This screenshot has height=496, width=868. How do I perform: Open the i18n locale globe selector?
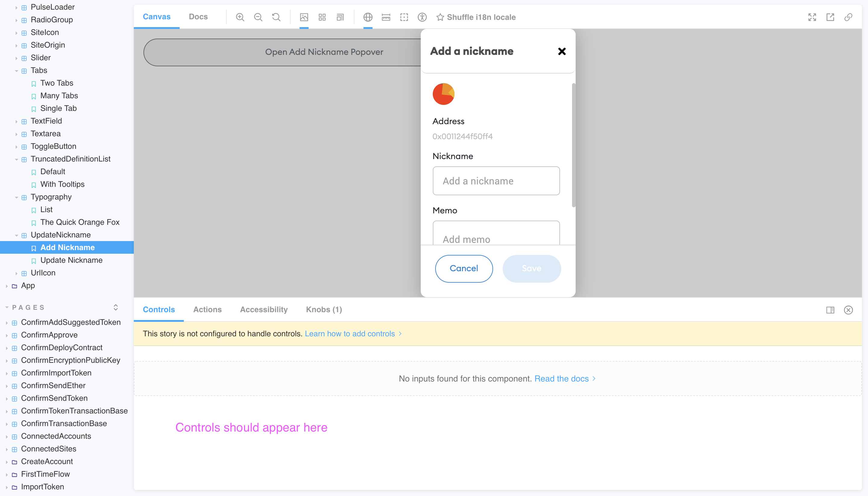[368, 17]
